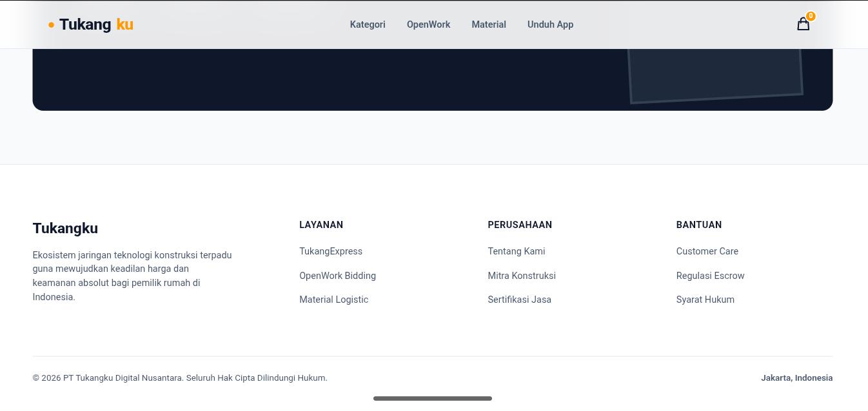View Syarat Hukum link
The image size is (868, 411).
[x=705, y=300]
